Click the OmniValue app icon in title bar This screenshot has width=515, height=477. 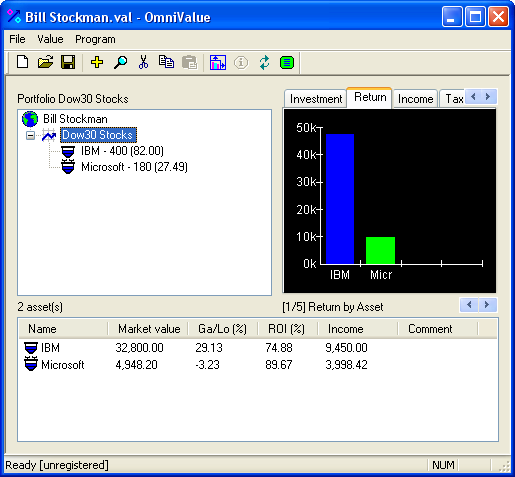14,16
